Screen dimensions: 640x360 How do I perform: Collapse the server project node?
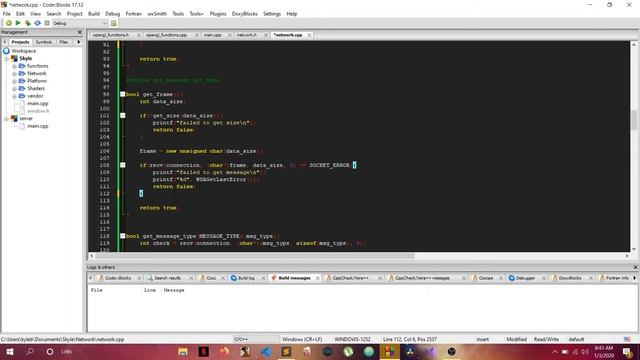click(7, 118)
